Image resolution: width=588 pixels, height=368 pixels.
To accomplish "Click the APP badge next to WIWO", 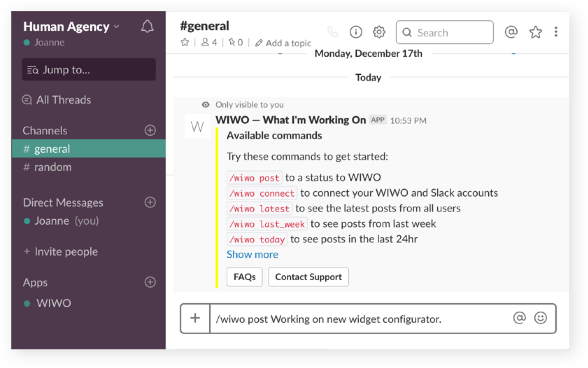I will point(378,120).
